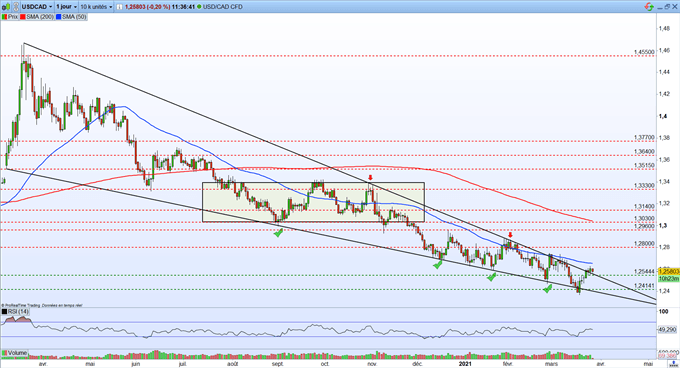Click the yellow 1,25803 current price tag
Screen dimensions: 680x368
(x=668, y=272)
